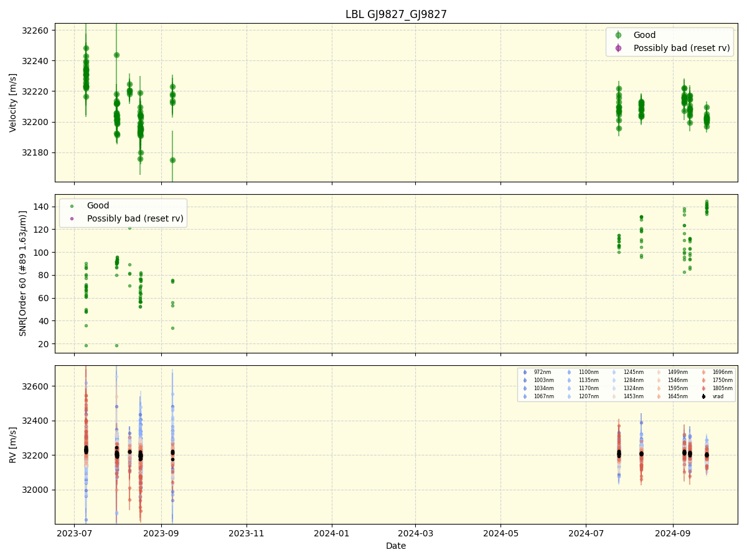This screenshot has width=747, height=560.
Task: Select the 1284nm legend entry
Action: pyautogui.click(x=633, y=380)
